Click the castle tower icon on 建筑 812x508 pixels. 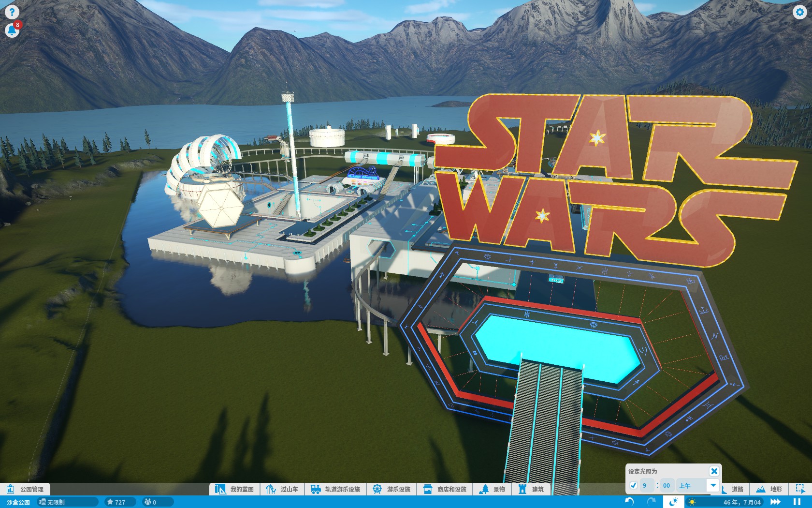(522, 489)
